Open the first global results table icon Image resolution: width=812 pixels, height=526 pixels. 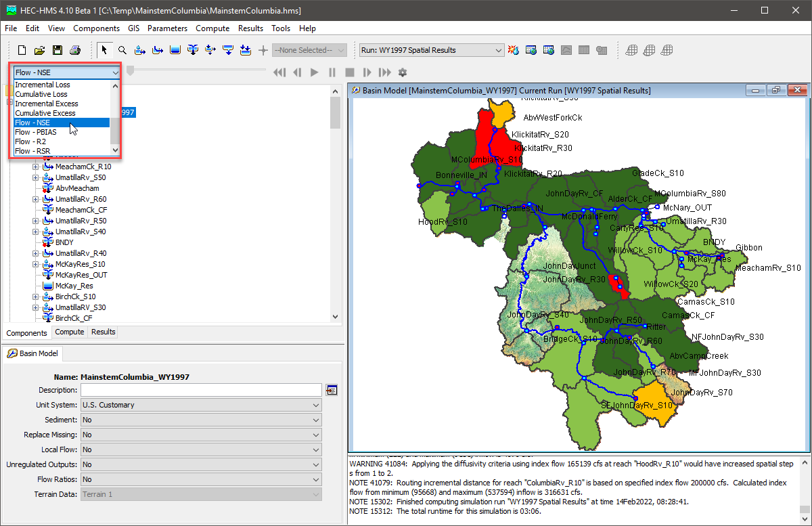[531, 50]
